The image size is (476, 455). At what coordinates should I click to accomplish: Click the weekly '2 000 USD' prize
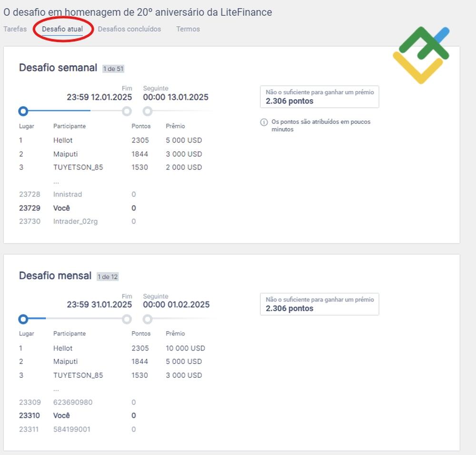pyautogui.click(x=184, y=167)
